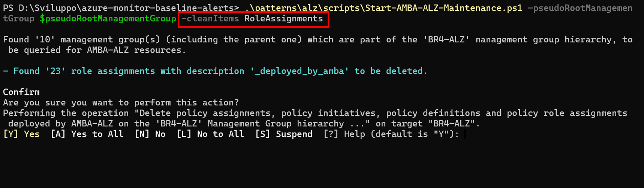Click the [A] Yes to All option
The image size is (644, 188).
click(x=87, y=134)
